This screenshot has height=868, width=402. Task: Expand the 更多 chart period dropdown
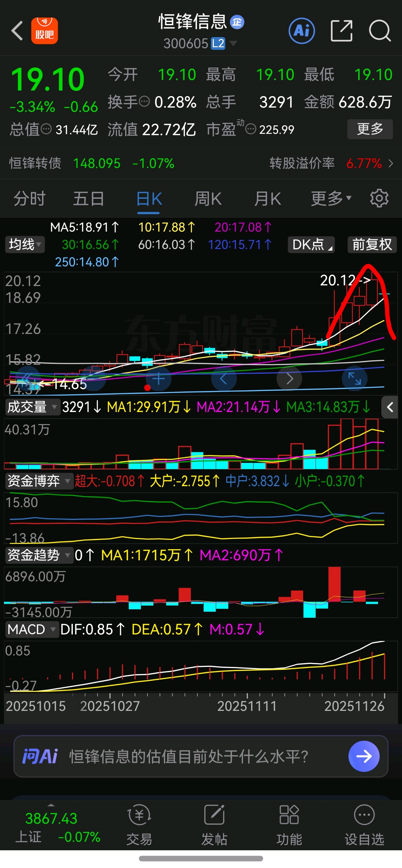pos(331,198)
